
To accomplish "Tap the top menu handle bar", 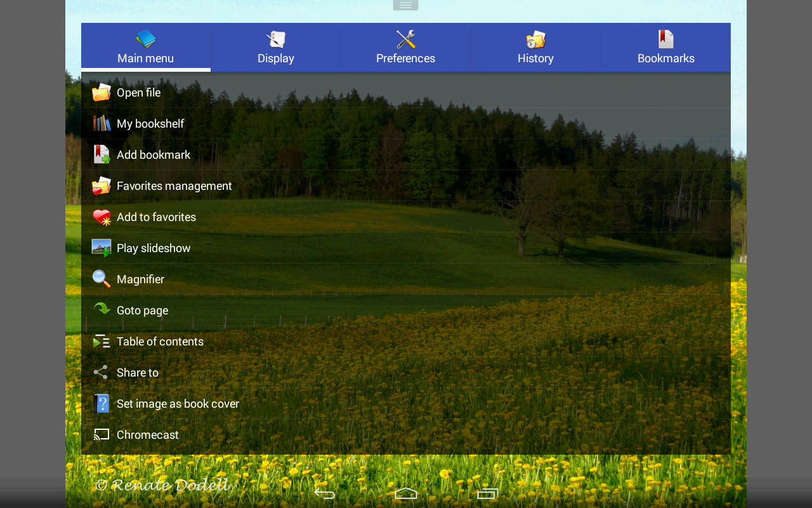I will tap(405, 4).
